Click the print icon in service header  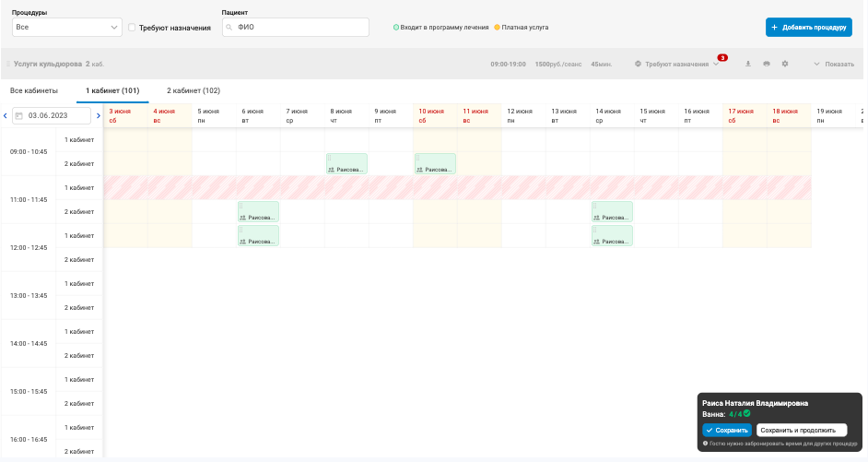[x=766, y=64]
